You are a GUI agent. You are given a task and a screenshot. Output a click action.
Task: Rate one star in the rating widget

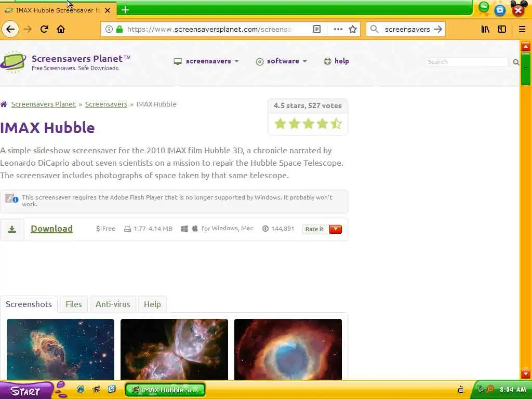coord(280,124)
